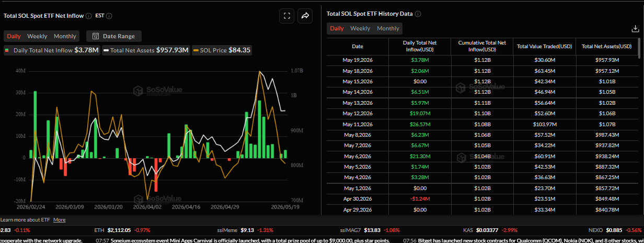Image resolution: width=644 pixels, height=243 pixels.
Task: Click the May 13,2026 date cell
Action: [358, 103]
